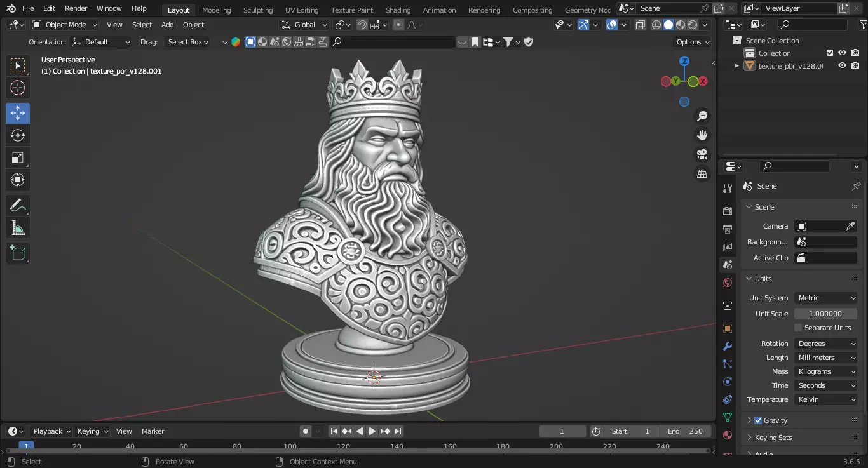Open the Mass Kilograms dropdown

tap(826, 371)
